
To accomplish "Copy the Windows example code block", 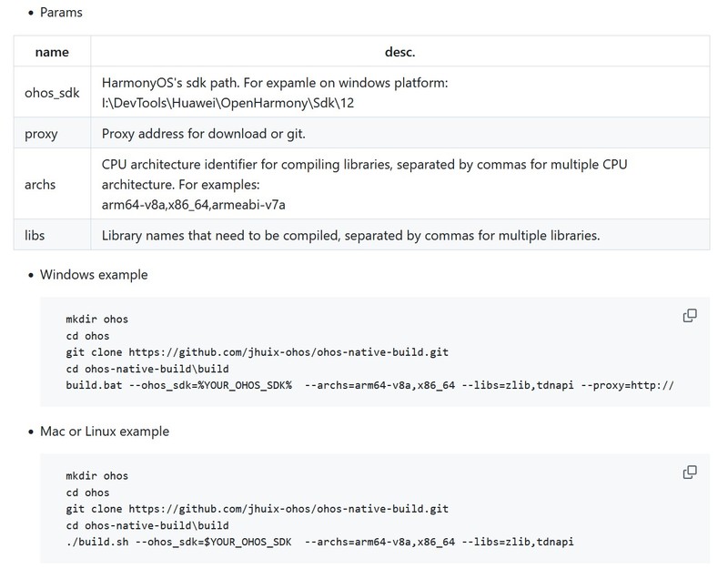I will tap(690, 316).
